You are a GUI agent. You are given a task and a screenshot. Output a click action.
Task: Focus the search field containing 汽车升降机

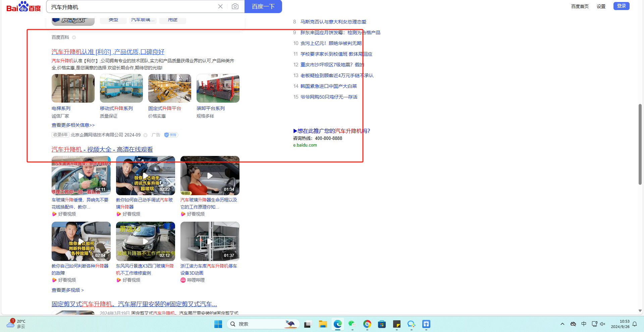point(132,7)
